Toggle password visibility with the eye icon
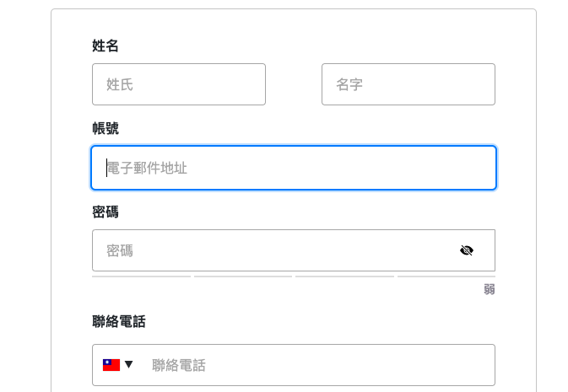The image size is (568, 392). click(467, 250)
